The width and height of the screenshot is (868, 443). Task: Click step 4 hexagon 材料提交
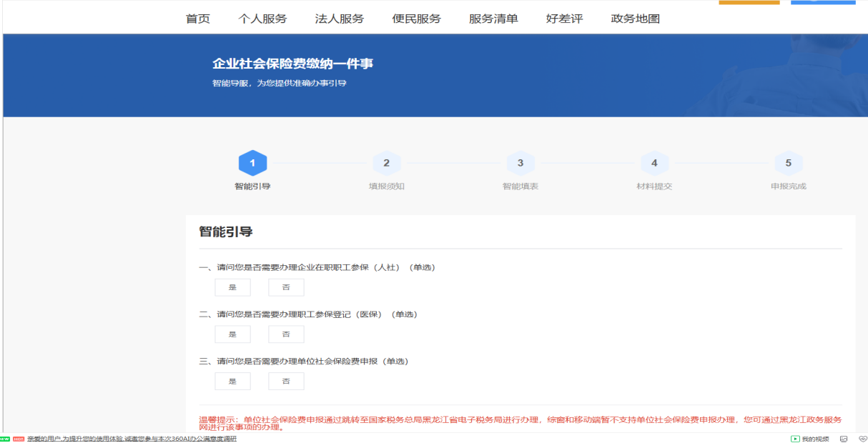pos(654,163)
